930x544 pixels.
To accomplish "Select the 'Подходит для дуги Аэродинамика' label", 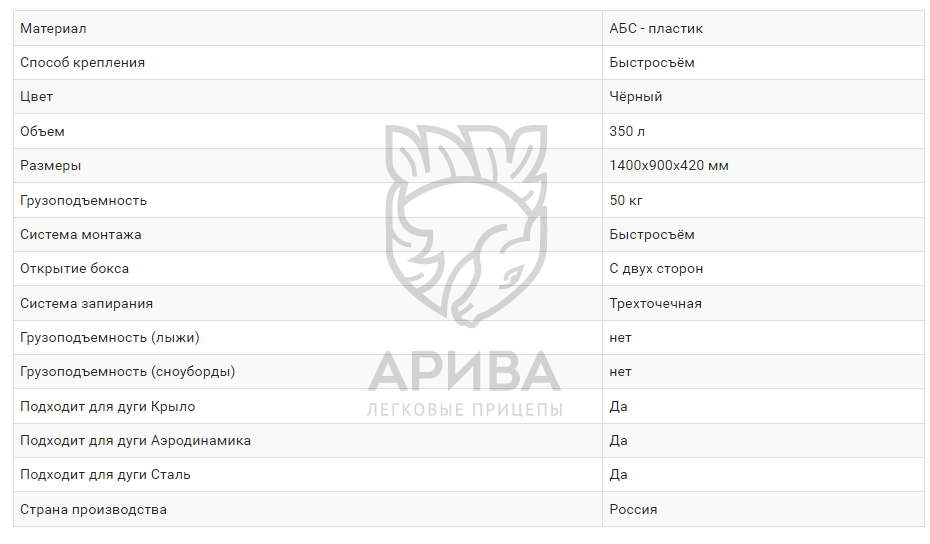I will (135, 440).
